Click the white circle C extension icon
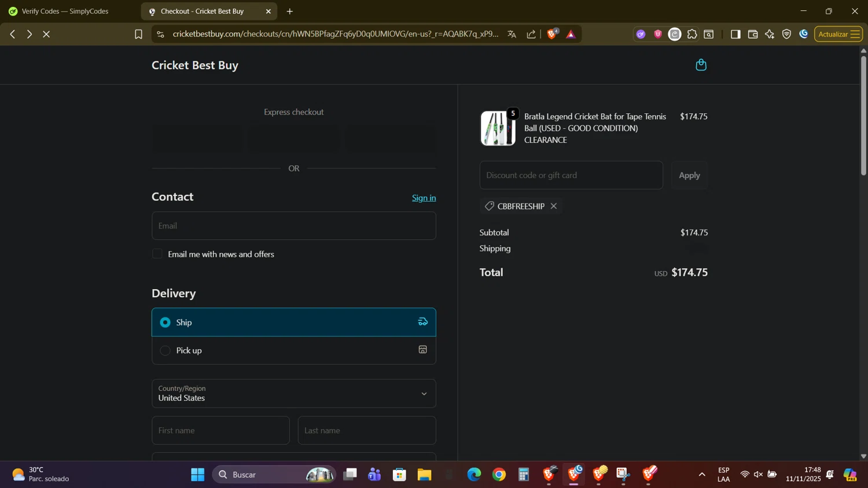The width and height of the screenshot is (868, 488). tap(675, 34)
